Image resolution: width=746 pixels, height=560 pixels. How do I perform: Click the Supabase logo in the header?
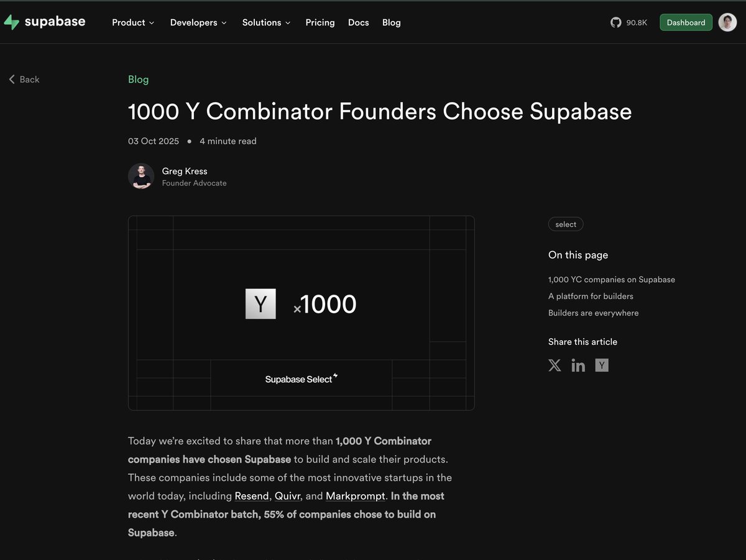click(44, 22)
